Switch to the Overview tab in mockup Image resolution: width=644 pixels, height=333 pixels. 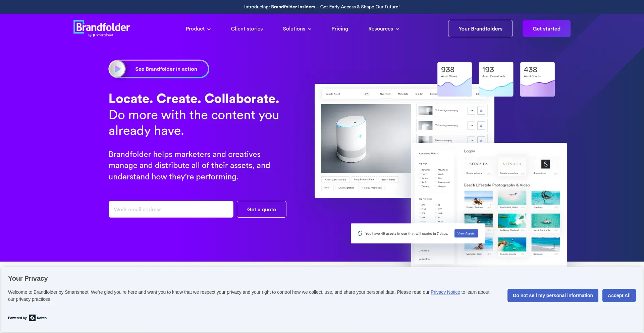pyautogui.click(x=385, y=94)
